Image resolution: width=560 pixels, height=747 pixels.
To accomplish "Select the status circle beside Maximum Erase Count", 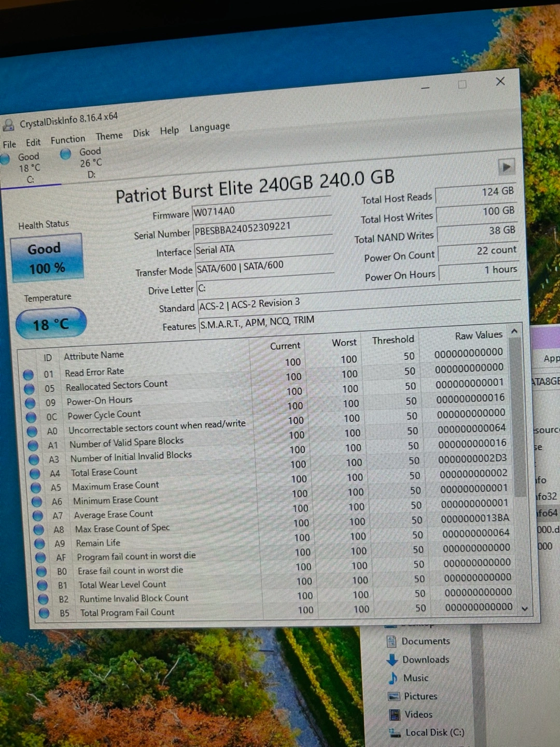I will tap(36, 488).
